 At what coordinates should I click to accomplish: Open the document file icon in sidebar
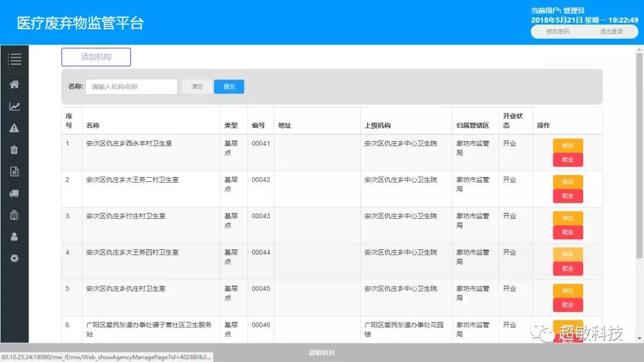pos(14,172)
